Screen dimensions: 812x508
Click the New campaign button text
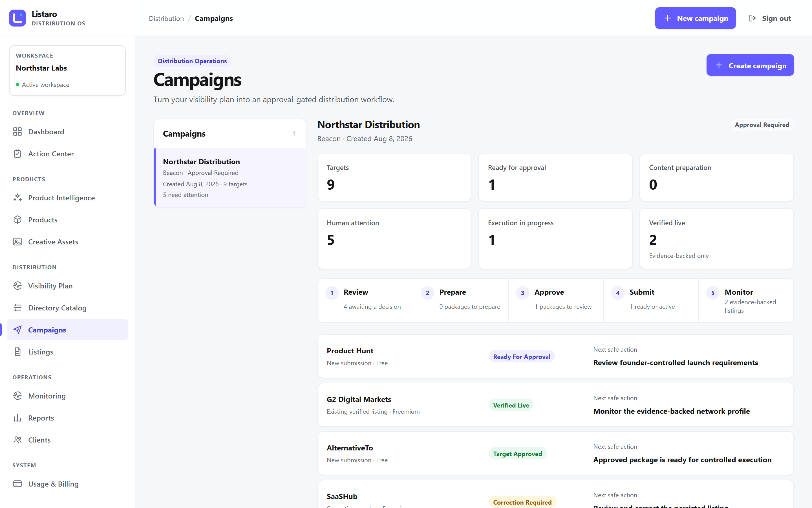click(702, 18)
